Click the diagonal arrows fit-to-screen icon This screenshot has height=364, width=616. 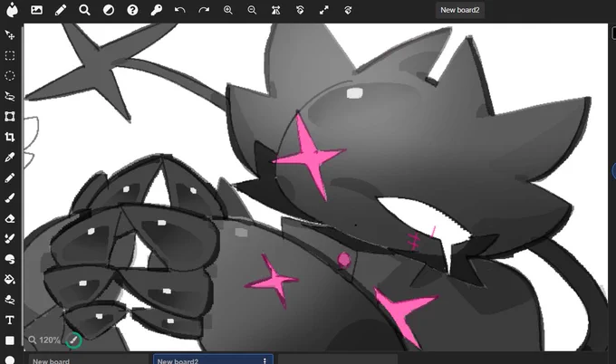click(x=324, y=10)
